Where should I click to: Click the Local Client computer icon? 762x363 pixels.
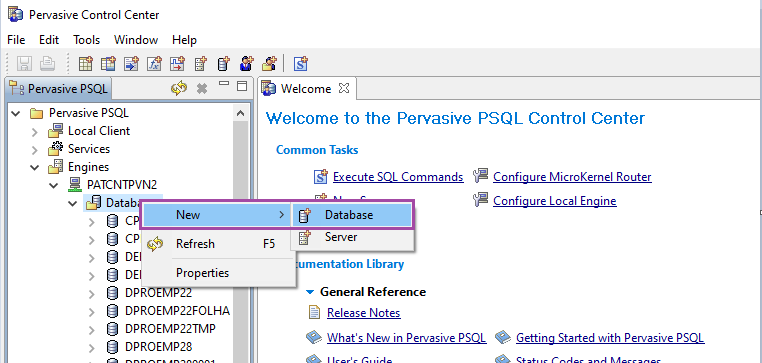click(x=56, y=131)
